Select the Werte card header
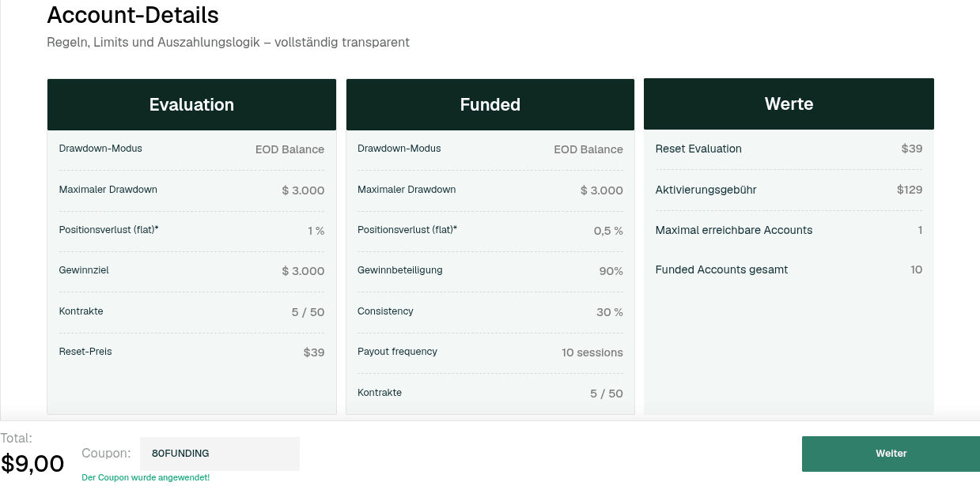This screenshot has height=486, width=980. tap(789, 104)
